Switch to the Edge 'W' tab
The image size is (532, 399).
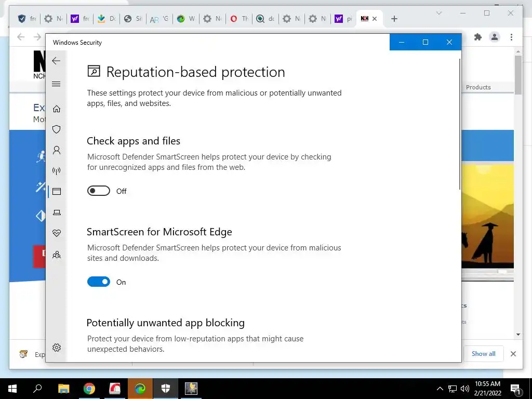click(x=187, y=19)
